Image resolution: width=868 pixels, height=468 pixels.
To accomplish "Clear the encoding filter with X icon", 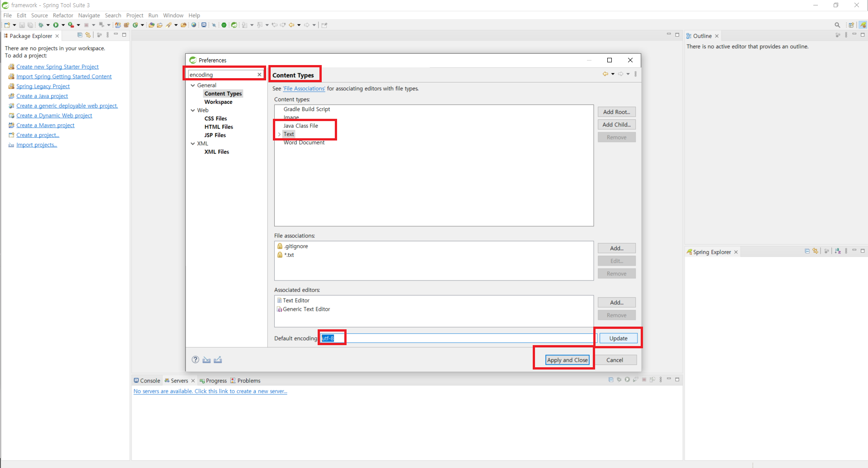I will tap(259, 75).
